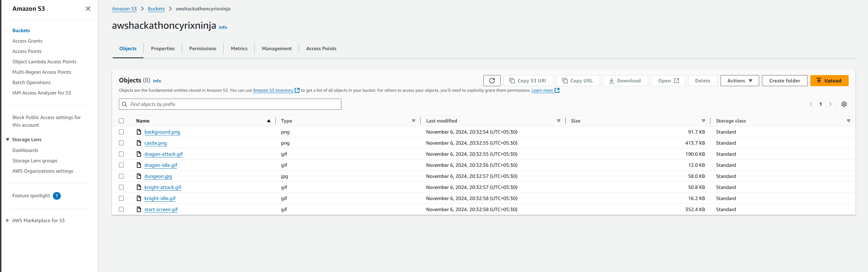Sort by Name ascending arrow

click(x=269, y=121)
